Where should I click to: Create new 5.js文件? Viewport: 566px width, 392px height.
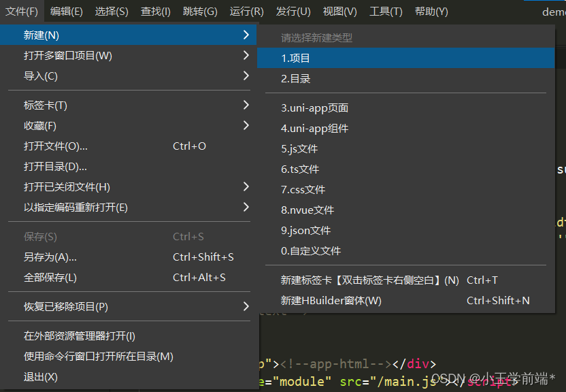click(x=405, y=149)
